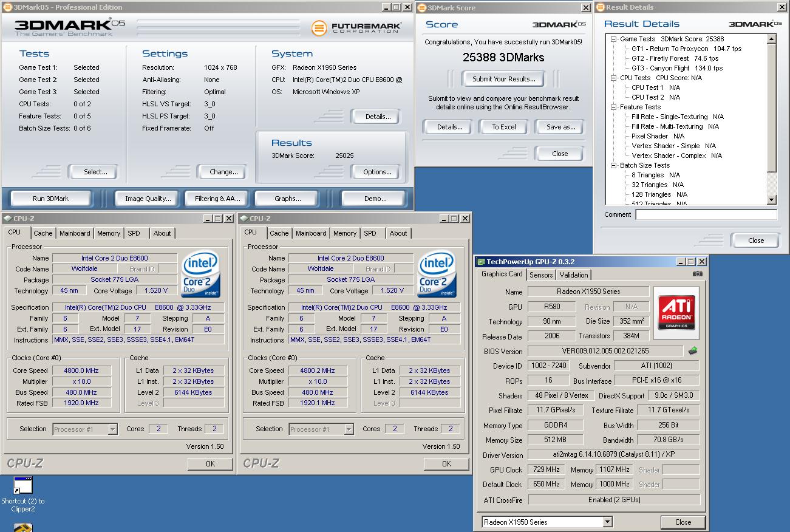Select GT2 - Firefly Forest row
Viewport: 790px width, 532px height.
point(675,58)
